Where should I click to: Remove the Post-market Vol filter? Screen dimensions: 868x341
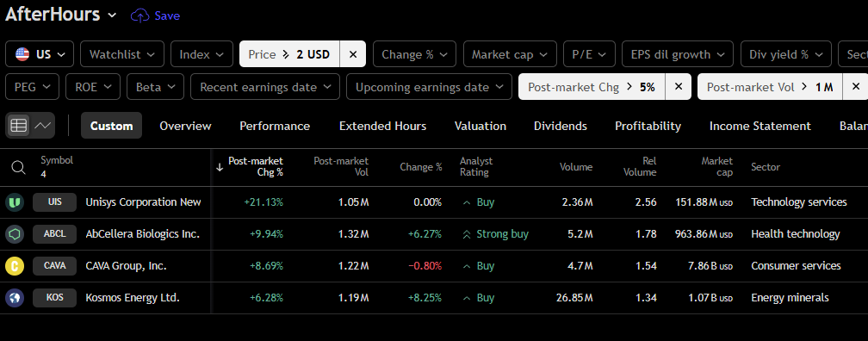pos(855,87)
